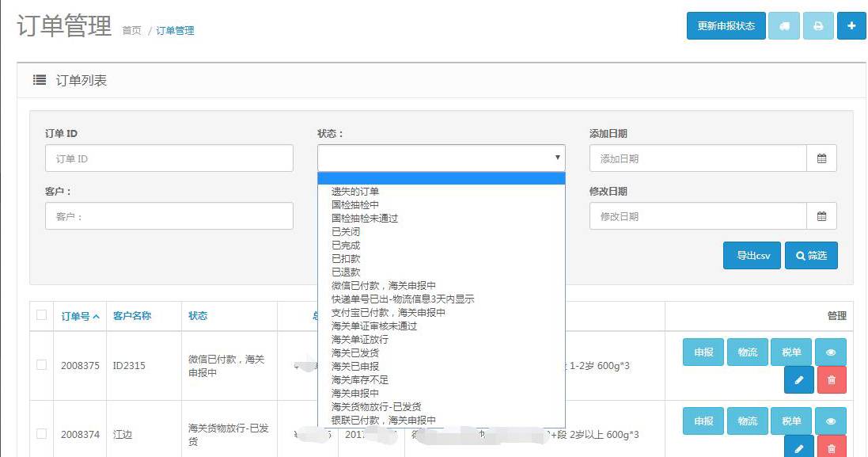Click order number 2008374 cell
Screen dimensions: 868x457
pos(80,434)
